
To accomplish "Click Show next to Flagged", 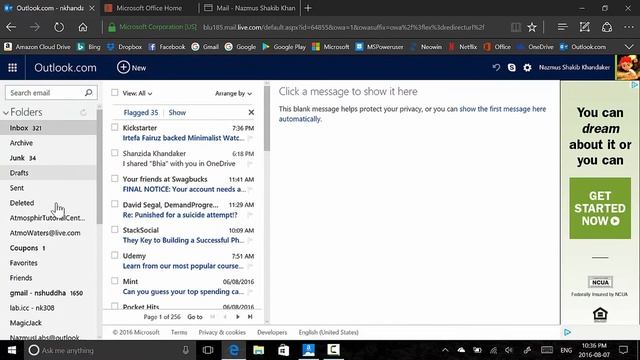I will [177, 113].
